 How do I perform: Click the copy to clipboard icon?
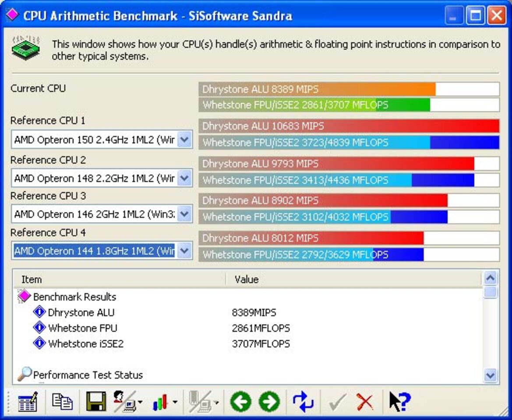62,402
